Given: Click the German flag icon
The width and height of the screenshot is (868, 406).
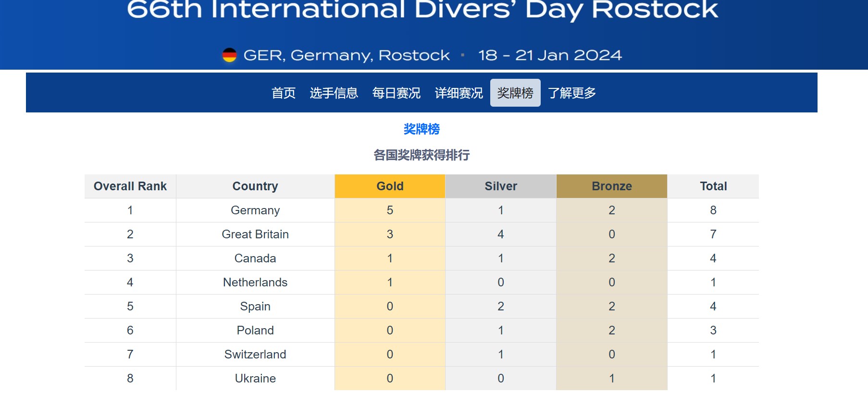Looking at the screenshot, I should tap(229, 55).
